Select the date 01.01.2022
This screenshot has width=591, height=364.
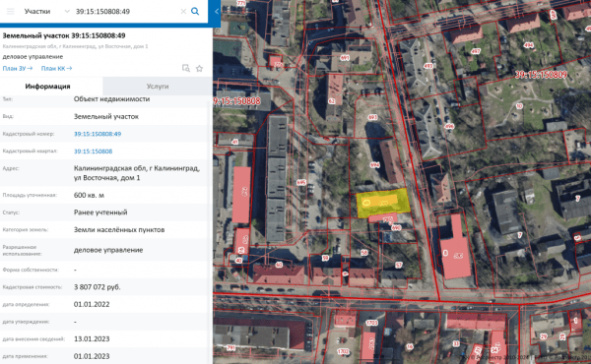click(92, 304)
